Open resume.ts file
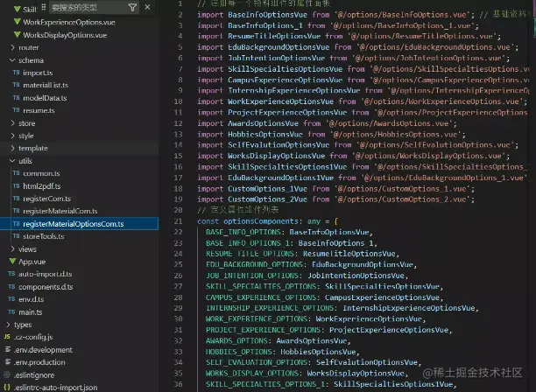 point(39,110)
